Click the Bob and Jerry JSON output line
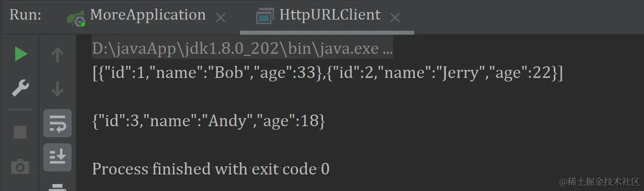The height and width of the screenshot is (191, 644). click(x=328, y=74)
